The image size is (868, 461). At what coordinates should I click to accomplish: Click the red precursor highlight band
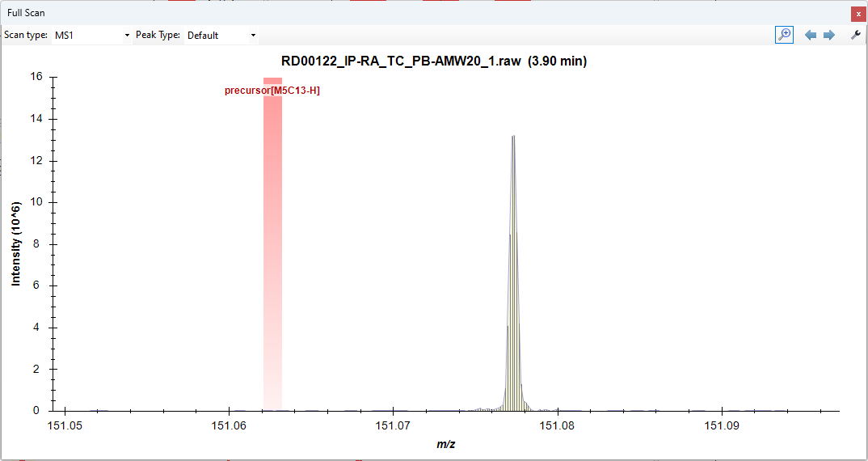click(272, 243)
